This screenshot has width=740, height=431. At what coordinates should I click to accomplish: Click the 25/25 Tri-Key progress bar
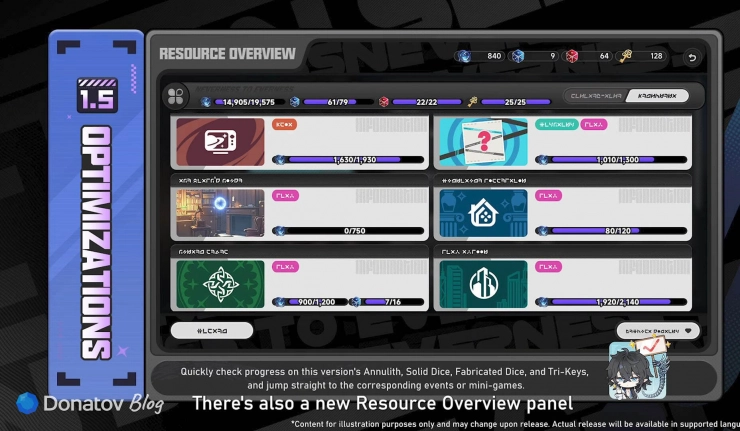click(515, 102)
